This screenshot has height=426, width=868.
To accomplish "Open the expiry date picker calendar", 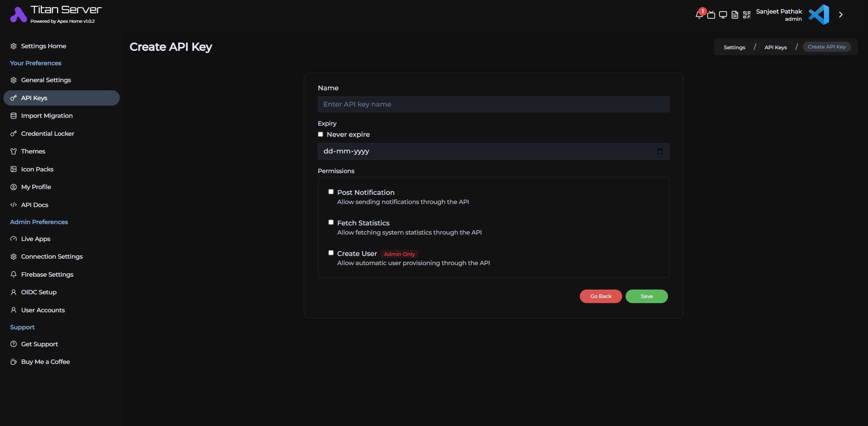I will tap(660, 151).
